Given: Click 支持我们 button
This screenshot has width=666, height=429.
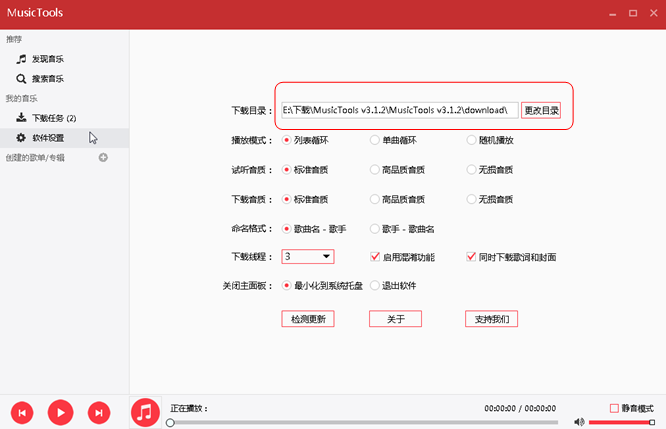Looking at the screenshot, I should pyautogui.click(x=491, y=319).
